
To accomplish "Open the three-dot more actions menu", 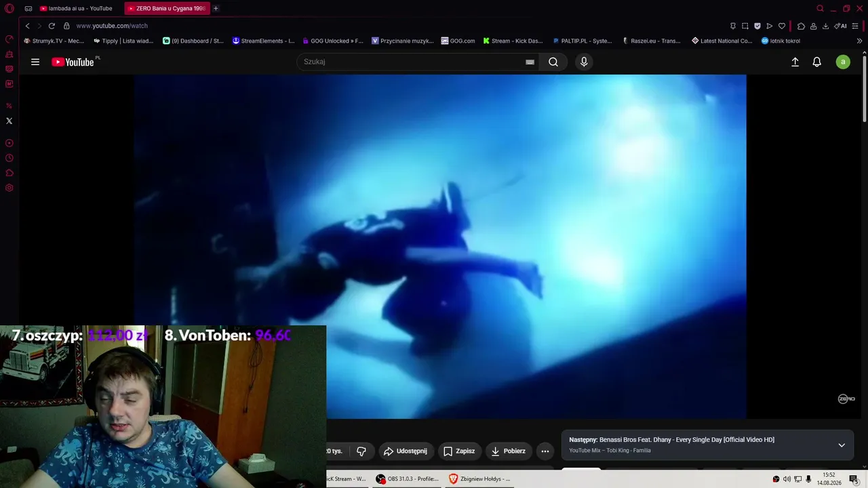I will tap(545, 451).
